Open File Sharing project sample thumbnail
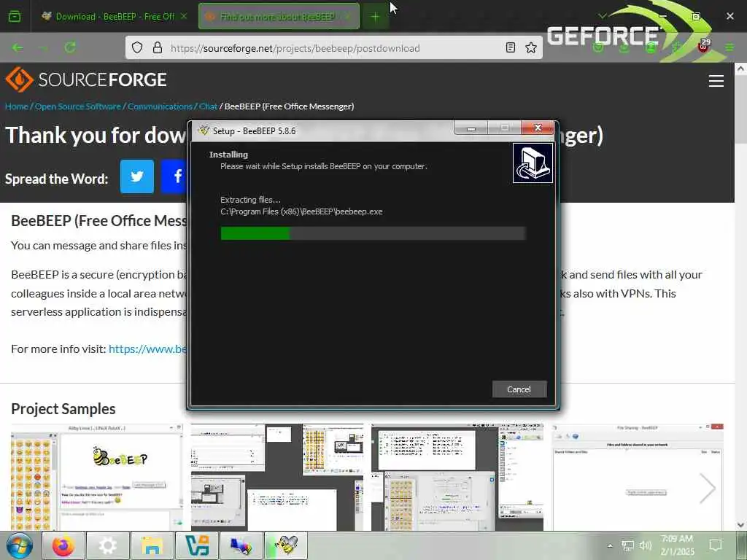This screenshot has height=560, width=747. tap(638, 477)
